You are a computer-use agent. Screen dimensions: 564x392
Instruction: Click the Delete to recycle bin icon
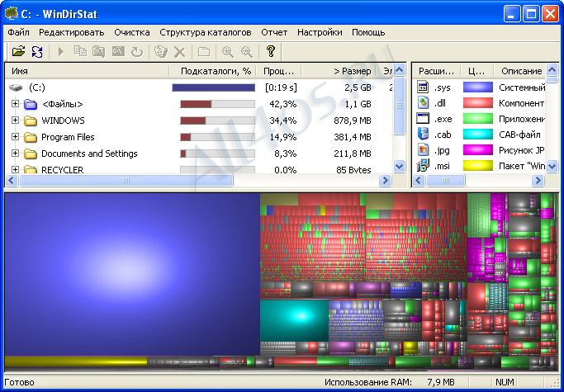(161, 51)
